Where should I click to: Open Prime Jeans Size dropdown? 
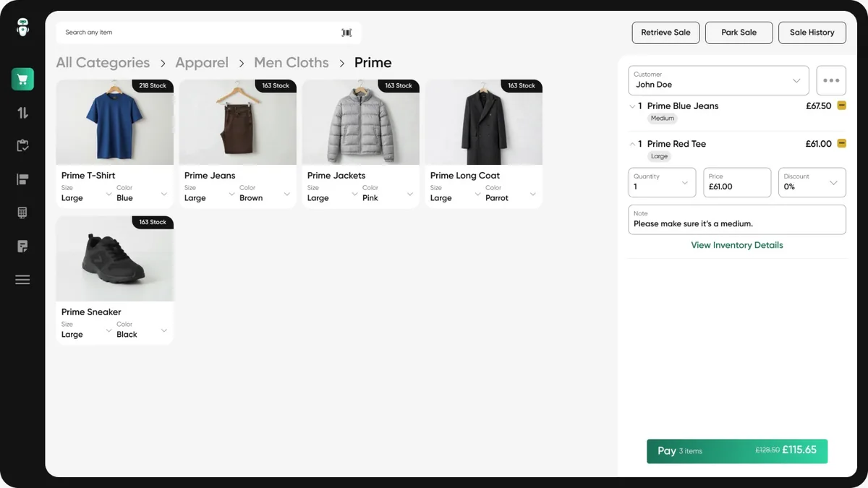[x=209, y=193]
